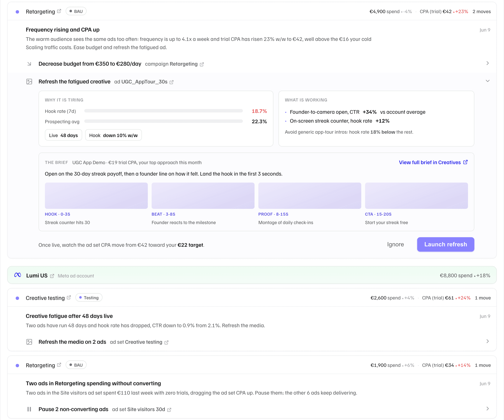Click BAU tag on the €1,900 spend Retargeting card
The width and height of the screenshot is (504, 420).
click(76, 365)
